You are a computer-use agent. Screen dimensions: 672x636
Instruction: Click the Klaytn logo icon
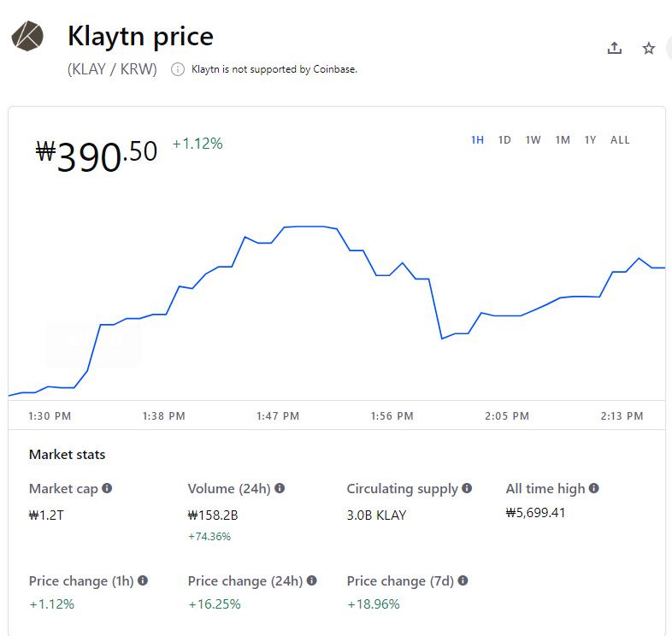click(27, 36)
